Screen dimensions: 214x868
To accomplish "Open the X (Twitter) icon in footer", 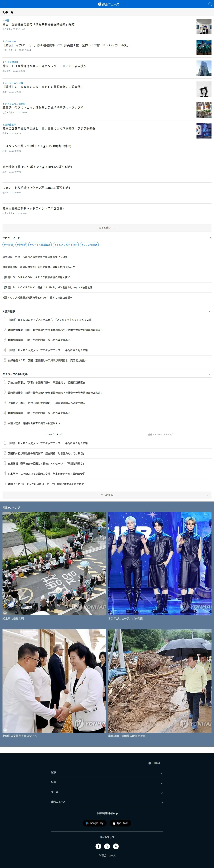I will point(107,846).
